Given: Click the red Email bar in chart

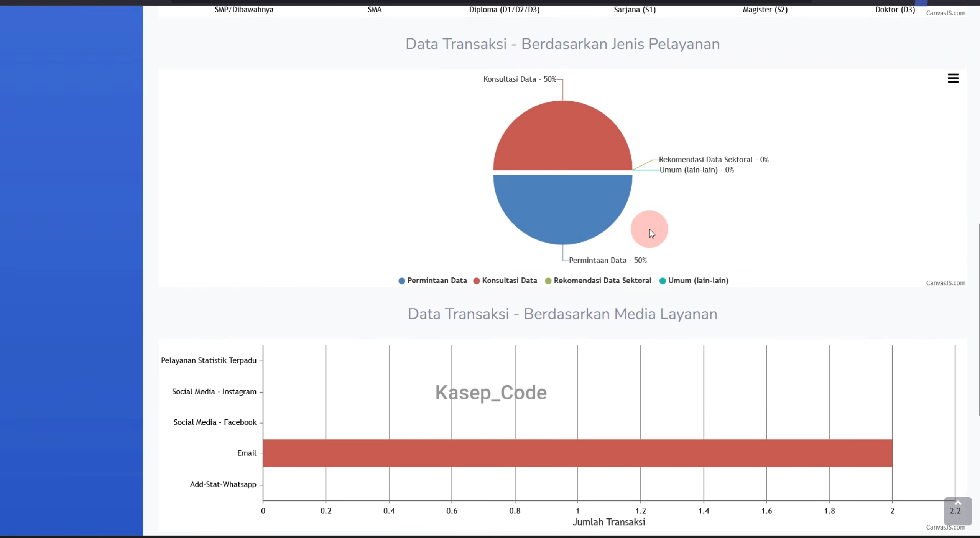Looking at the screenshot, I should (x=577, y=453).
